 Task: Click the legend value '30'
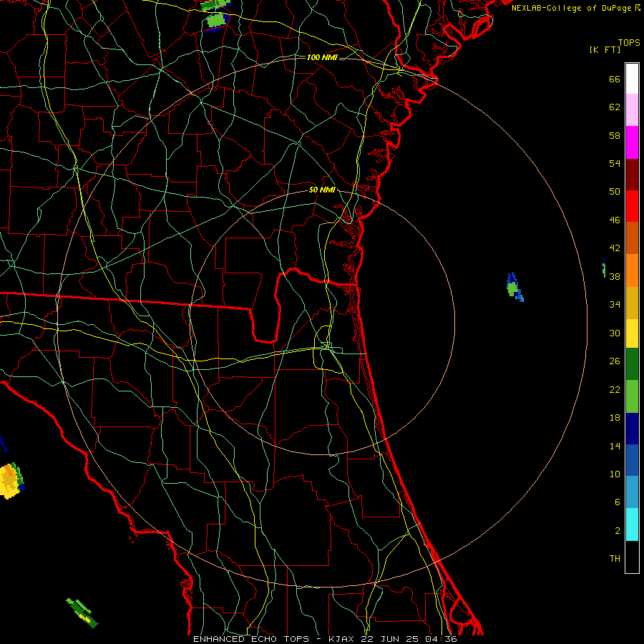615,333
